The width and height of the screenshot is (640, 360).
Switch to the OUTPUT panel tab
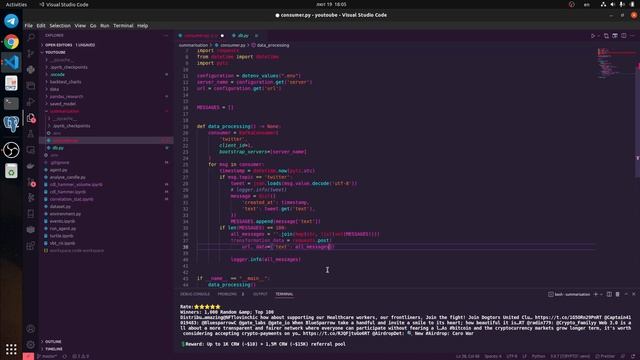260,294
